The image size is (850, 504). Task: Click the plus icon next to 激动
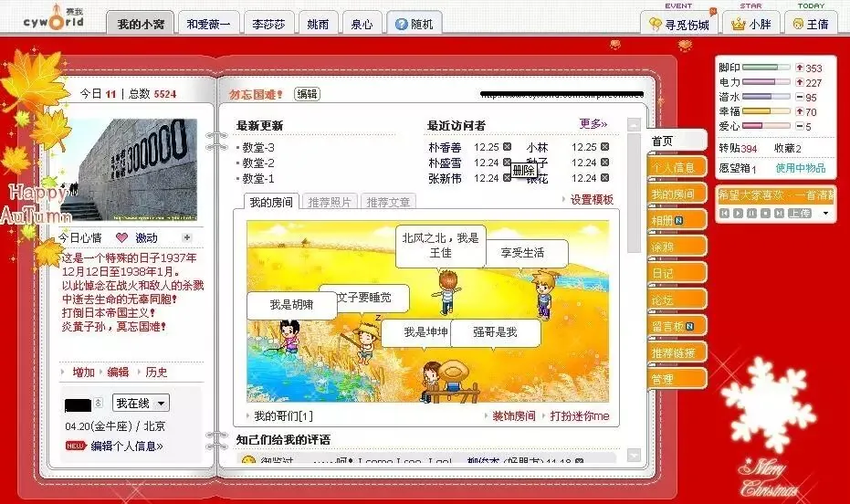[x=187, y=237]
